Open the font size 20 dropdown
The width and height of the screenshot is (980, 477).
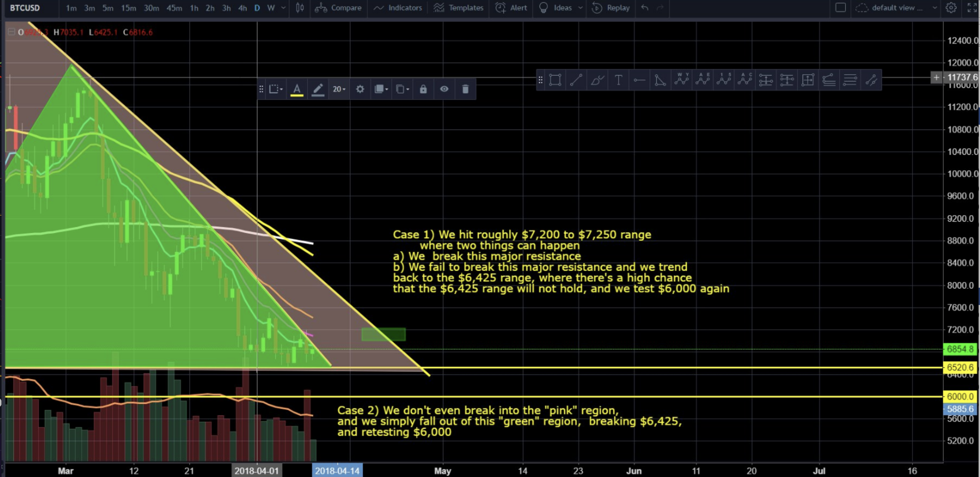pos(339,89)
